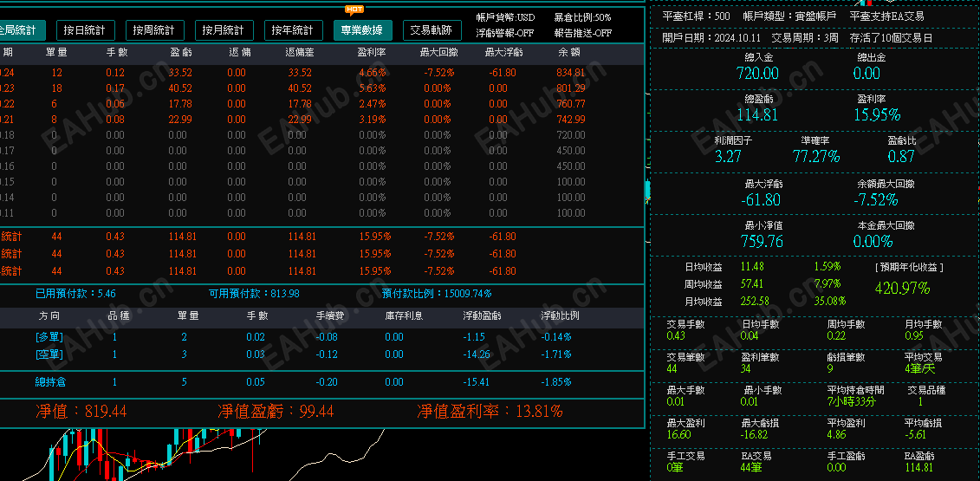This screenshot has width=980, height=481.
Task: Select the [空單] position row
Action: pos(321,354)
